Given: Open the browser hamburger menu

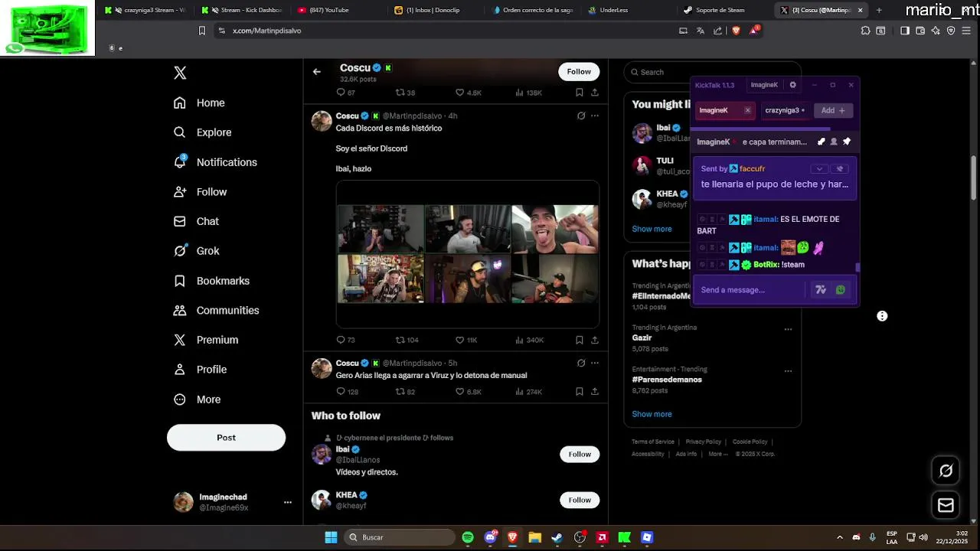Looking at the screenshot, I should pos(966,31).
